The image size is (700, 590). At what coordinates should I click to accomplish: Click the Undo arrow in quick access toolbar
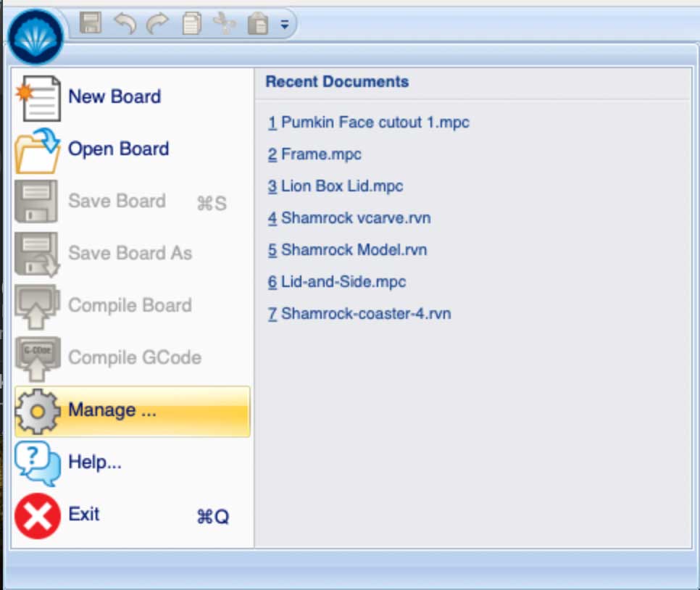pos(125,24)
